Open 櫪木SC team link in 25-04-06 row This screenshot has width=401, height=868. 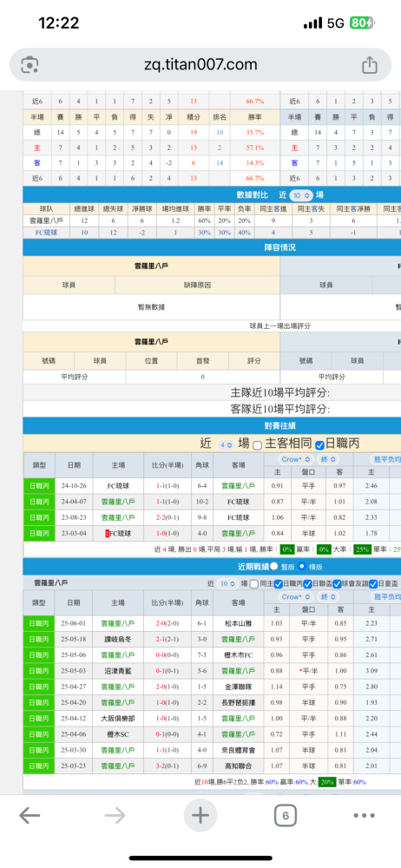118,734
